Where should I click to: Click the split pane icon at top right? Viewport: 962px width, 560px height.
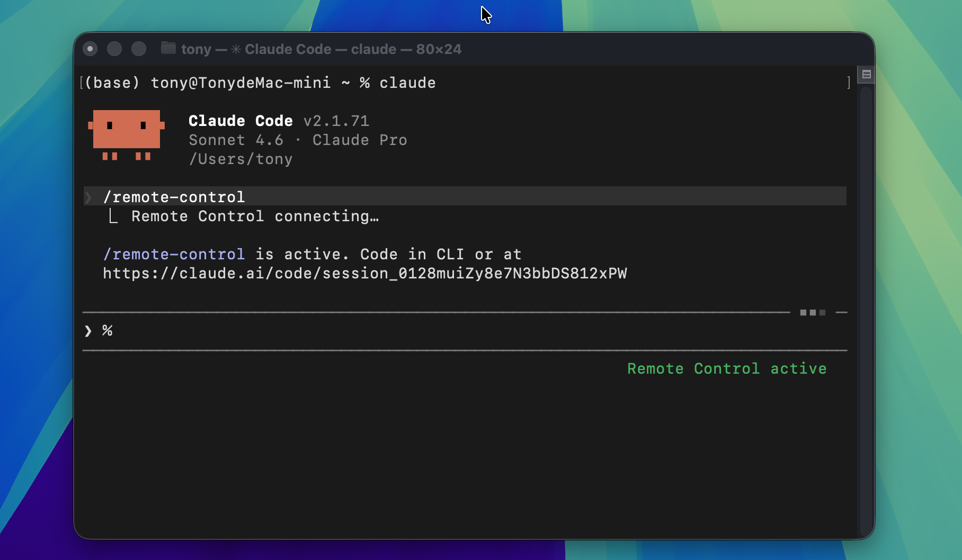click(866, 75)
